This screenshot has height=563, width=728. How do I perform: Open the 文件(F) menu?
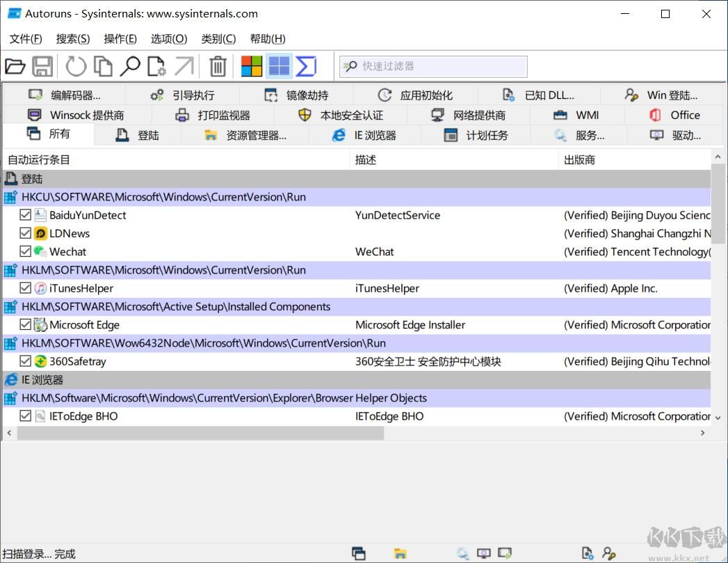point(26,39)
